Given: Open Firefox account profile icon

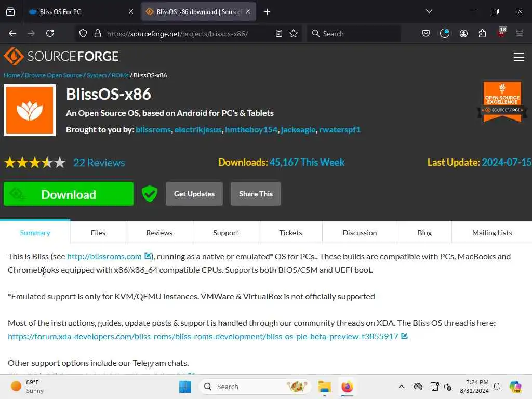Looking at the screenshot, I should point(463,33).
